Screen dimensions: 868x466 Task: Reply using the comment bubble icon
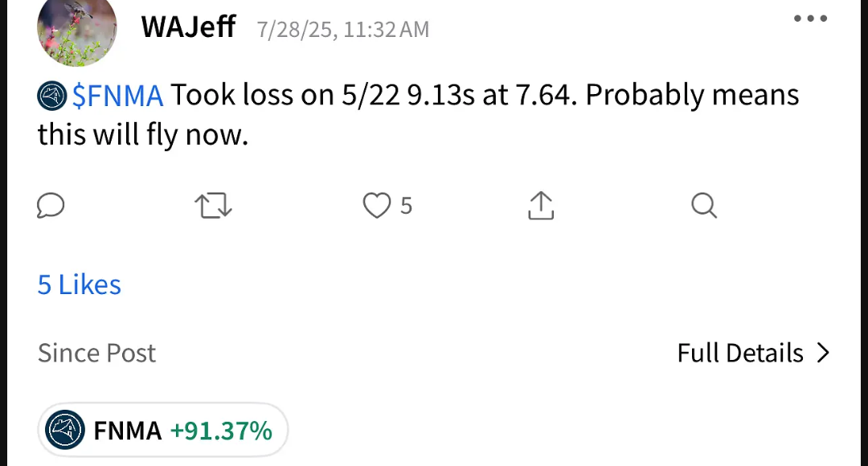point(51,206)
